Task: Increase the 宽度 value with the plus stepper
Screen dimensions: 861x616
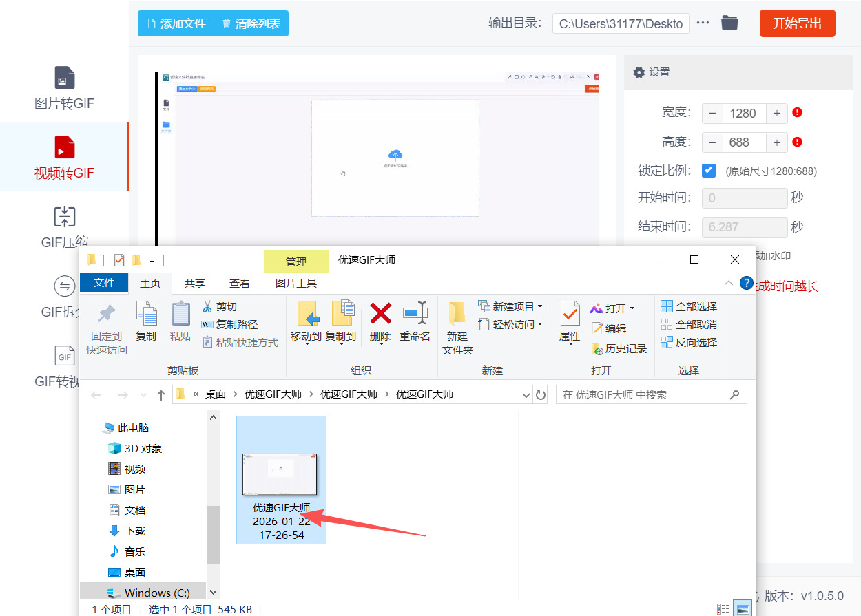Action: [x=777, y=113]
